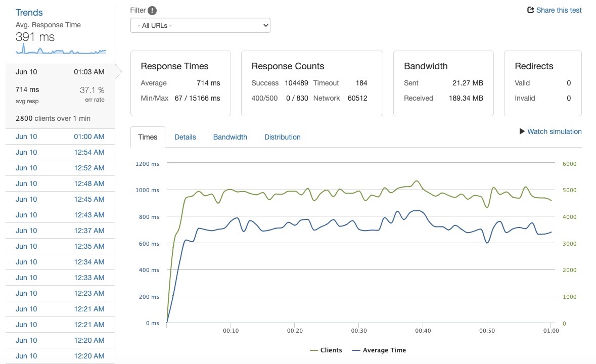Open the Jun 10 12:48 AM test
The image size is (596, 364).
click(60, 184)
